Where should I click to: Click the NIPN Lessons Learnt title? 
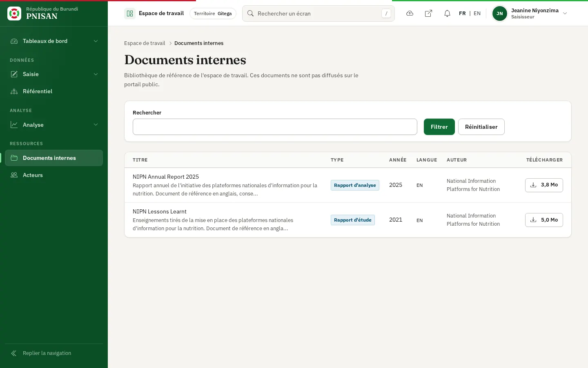[x=160, y=211]
